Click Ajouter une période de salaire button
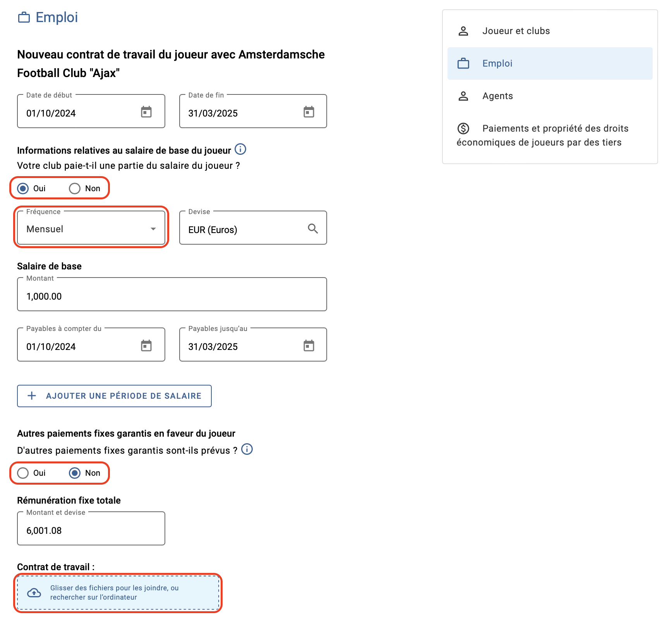 114,396
